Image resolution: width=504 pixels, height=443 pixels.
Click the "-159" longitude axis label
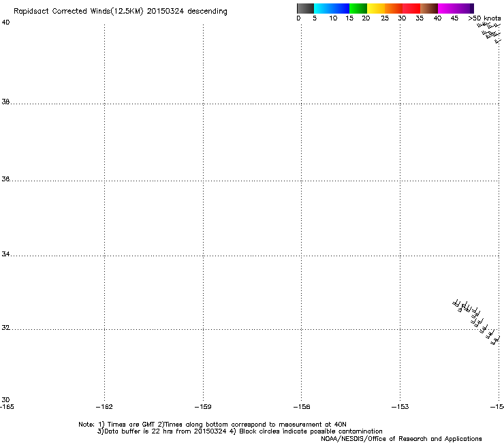[203, 407]
